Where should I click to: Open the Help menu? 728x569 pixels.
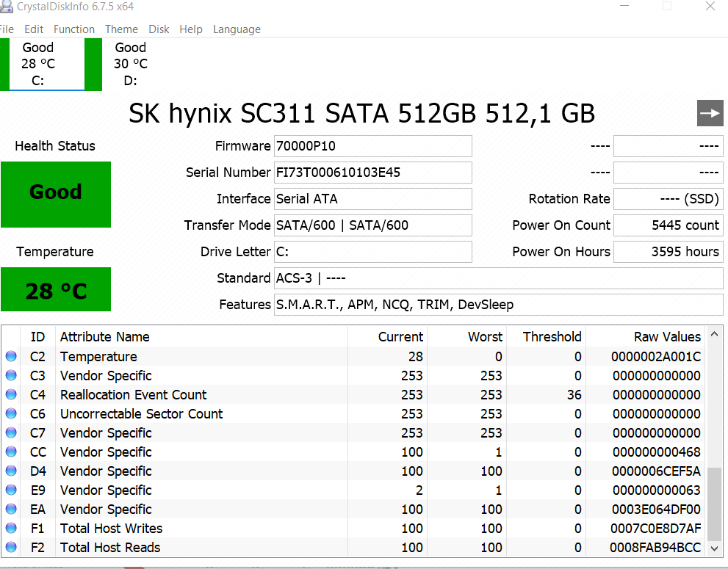tap(191, 29)
